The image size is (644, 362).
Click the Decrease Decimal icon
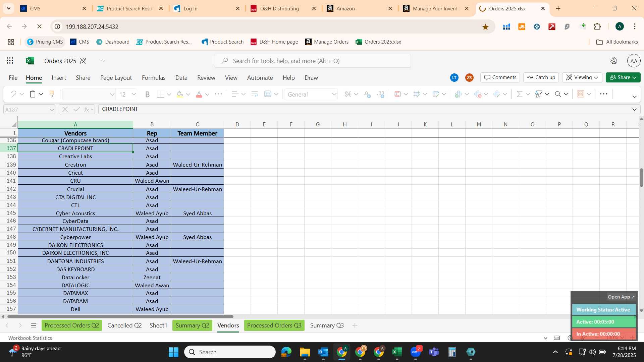[x=381, y=95]
